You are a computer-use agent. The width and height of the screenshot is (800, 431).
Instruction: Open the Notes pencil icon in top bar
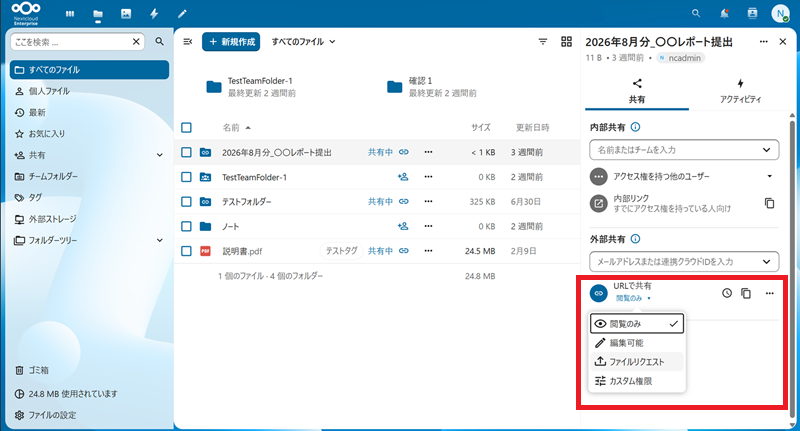[x=182, y=14]
